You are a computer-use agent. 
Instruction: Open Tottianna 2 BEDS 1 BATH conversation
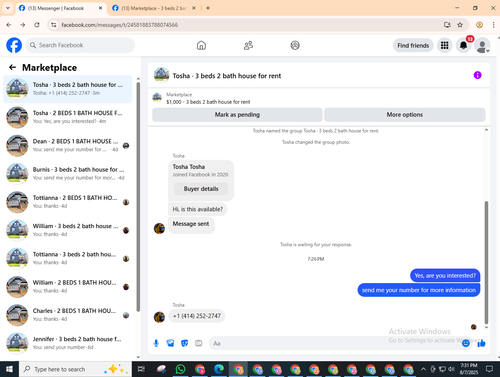point(68,202)
